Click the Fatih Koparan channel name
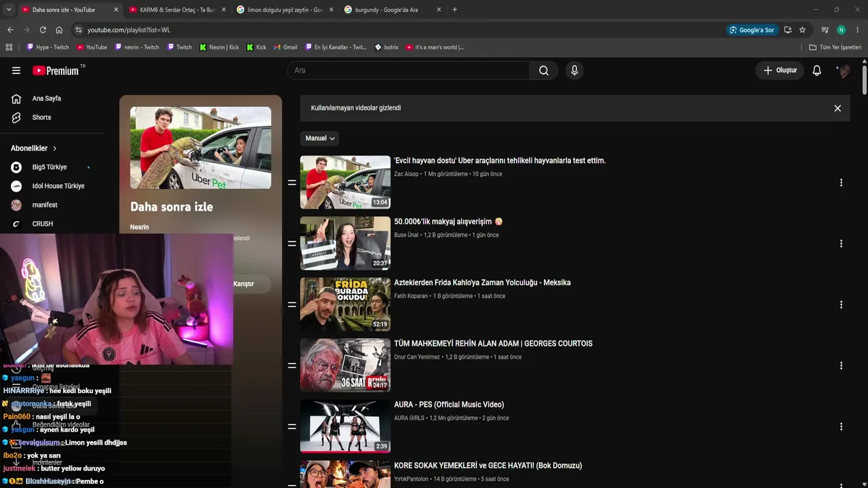 coord(411,296)
